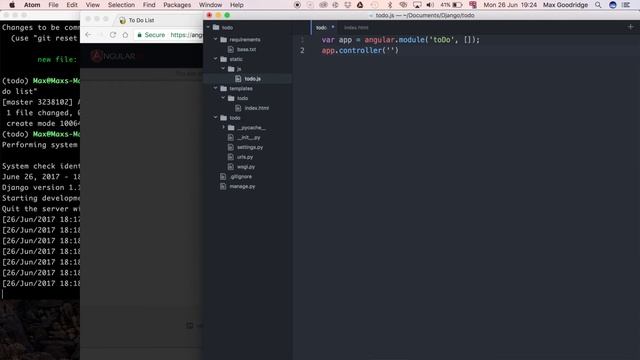This screenshot has height=360, width=640.
Task: Select the requirements folder icon
Action: point(223,40)
